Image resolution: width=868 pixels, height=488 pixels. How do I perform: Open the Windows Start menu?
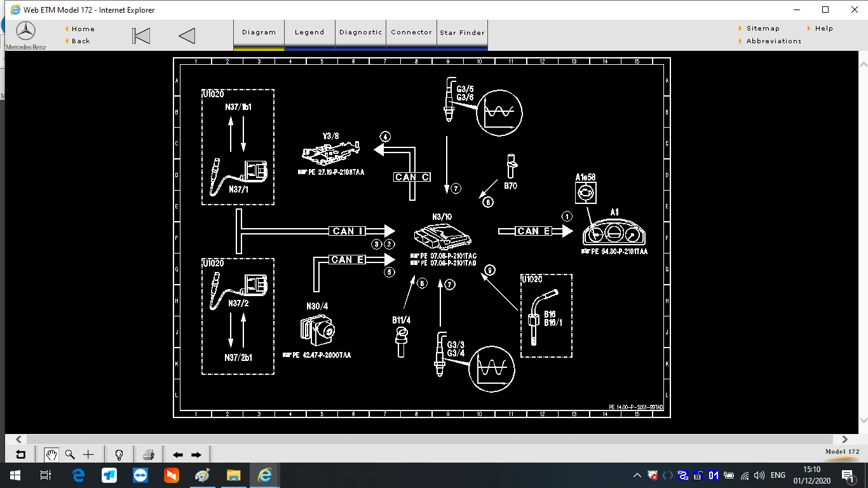pos(15,475)
